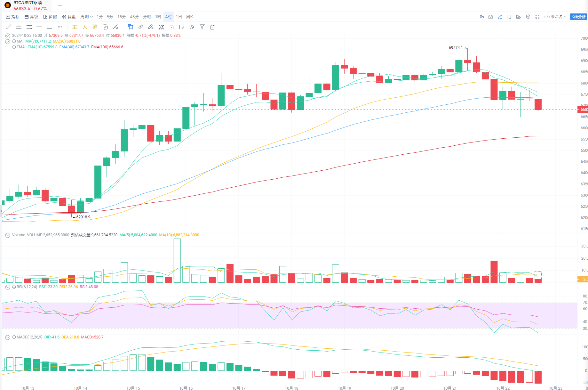Click the 复盘 replay button
The height and width of the screenshot is (390, 588).
click(69, 17)
